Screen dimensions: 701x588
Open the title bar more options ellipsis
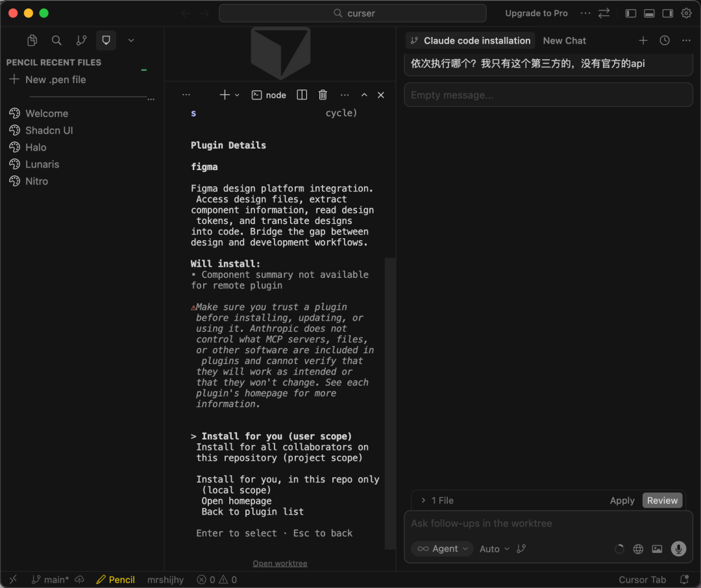(585, 13)
